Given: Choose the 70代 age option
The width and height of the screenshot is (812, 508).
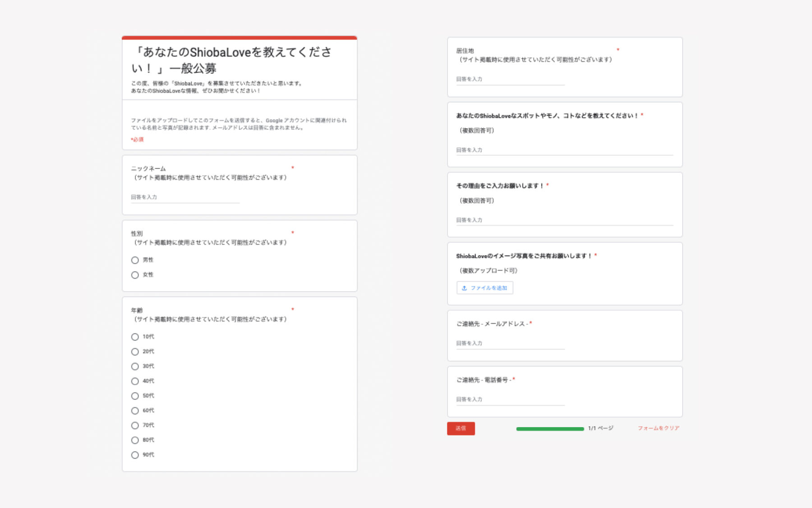Looking at the screenshot, I should [x=135, y=425].
